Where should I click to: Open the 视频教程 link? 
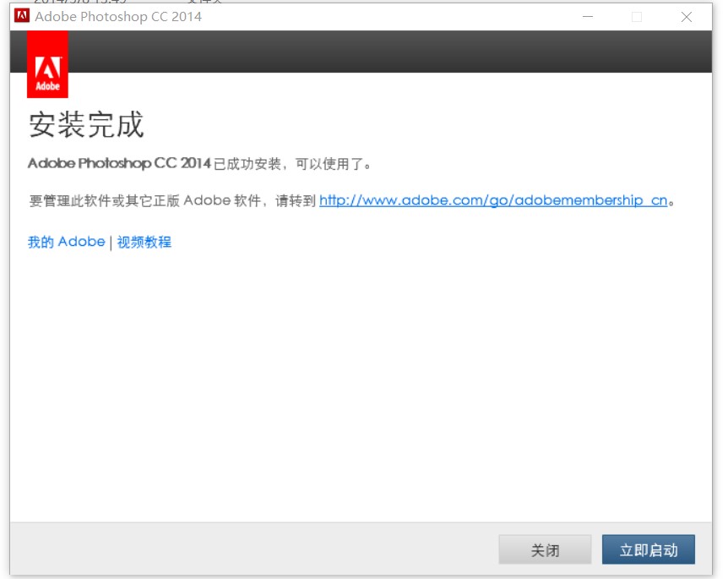pyautogui.click(x=144, y=242)
